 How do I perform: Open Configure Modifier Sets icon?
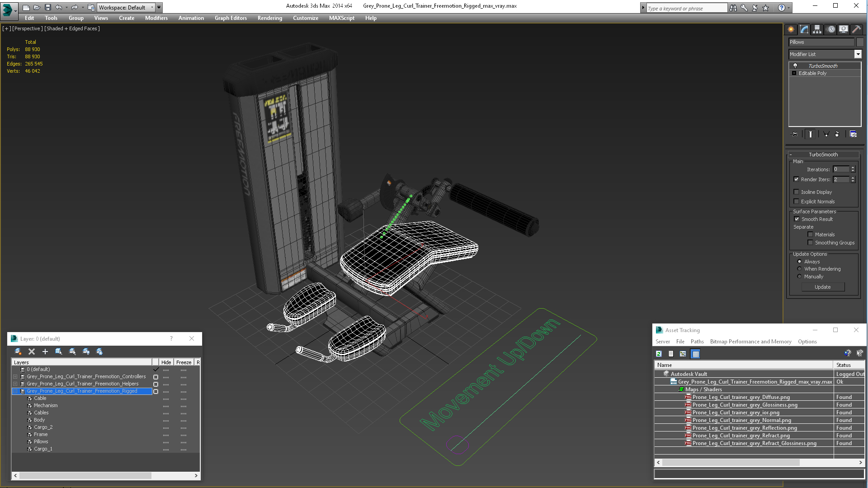[854, 134]
